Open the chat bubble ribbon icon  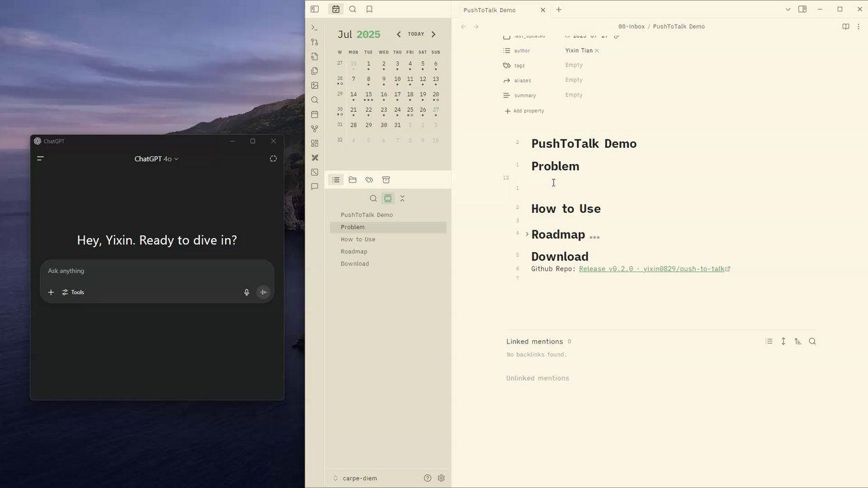(315, 186)
